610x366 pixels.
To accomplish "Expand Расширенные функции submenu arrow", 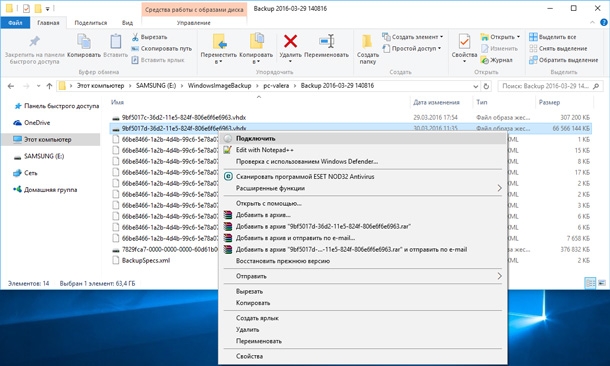I will [499, 188].
